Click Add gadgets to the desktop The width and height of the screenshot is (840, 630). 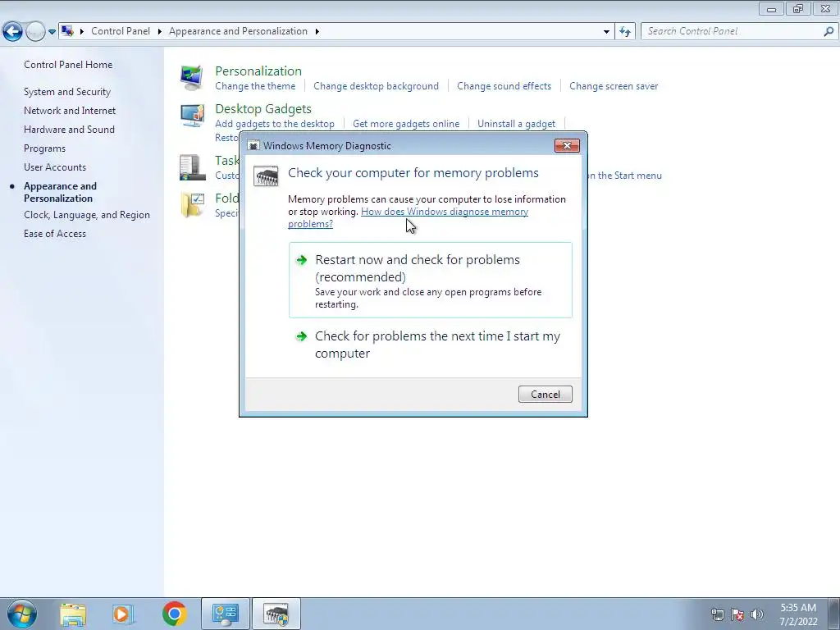[275, 124]
